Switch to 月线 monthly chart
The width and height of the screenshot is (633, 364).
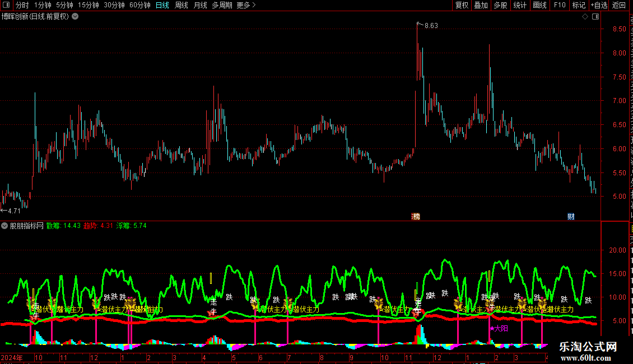(x=200, y=5)
